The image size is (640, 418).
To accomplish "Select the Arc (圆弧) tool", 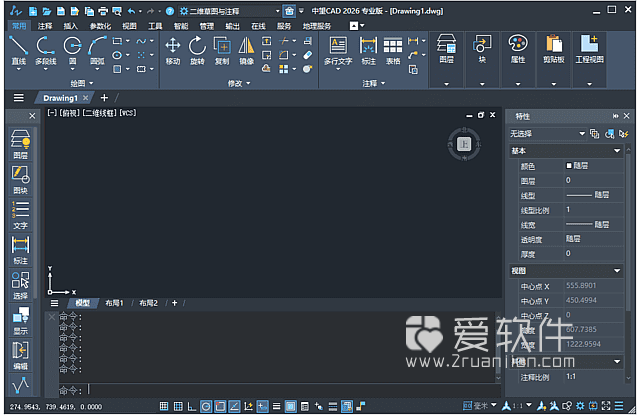I will [x=97, y=50].
